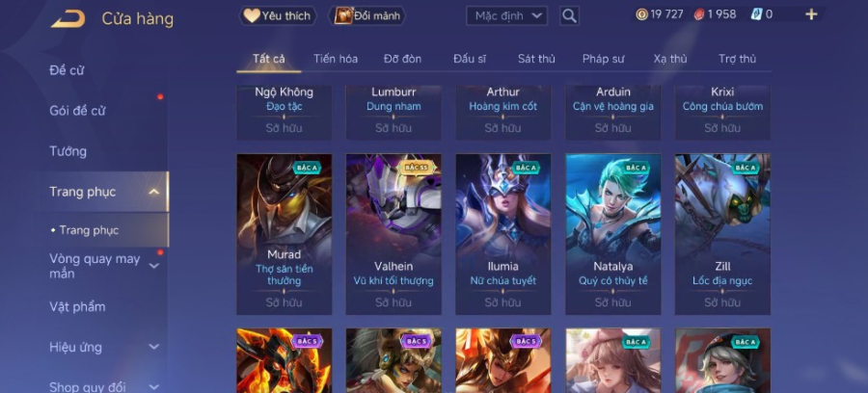Switch to the Tiến hóa tab
Image resolution: width=868 pixels, height=393 pixels.
(x=336, y=59)
